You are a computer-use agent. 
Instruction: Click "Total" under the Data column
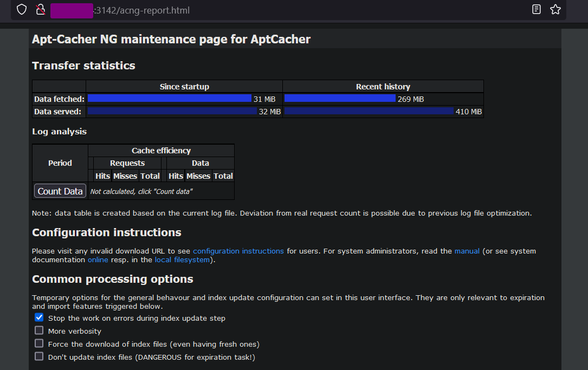tap(223, 176)
